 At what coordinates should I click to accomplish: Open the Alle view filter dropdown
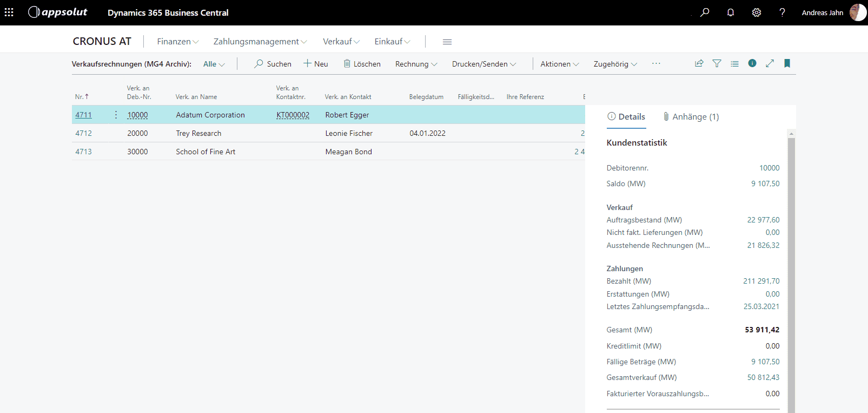pyautogui.click(x=214, y=64)
